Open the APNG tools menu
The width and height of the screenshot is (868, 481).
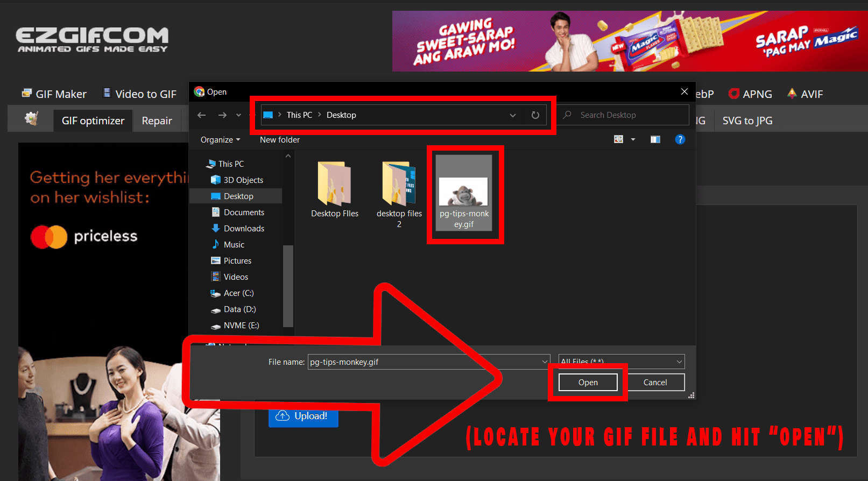click(750, 94)
